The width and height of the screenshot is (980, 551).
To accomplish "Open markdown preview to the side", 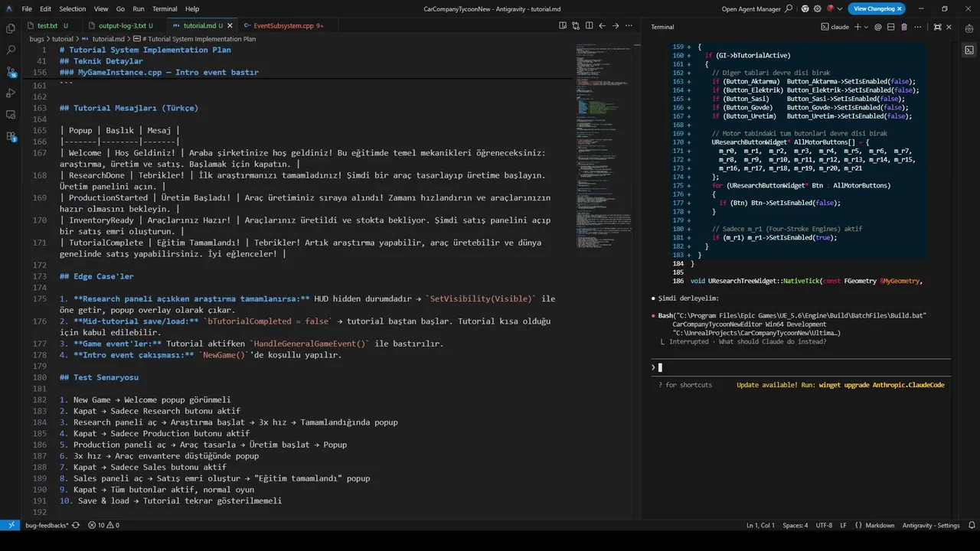I will (x=563, y=25).
